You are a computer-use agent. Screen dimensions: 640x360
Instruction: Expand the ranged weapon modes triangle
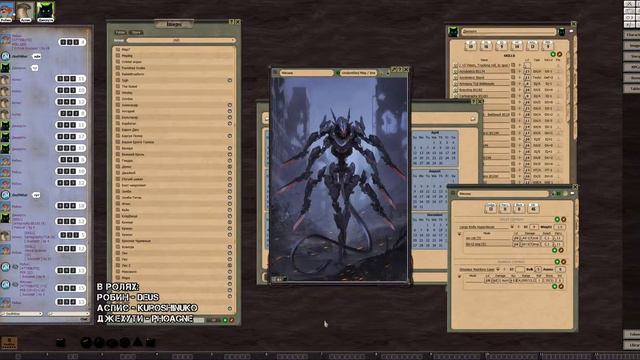[x=460, y=277]
